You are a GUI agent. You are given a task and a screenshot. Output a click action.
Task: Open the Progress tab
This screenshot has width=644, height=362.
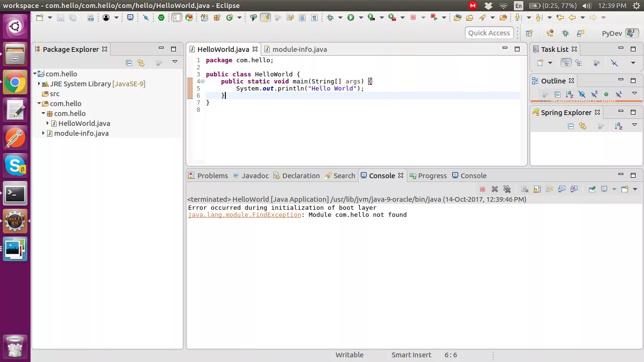[428, 175]
